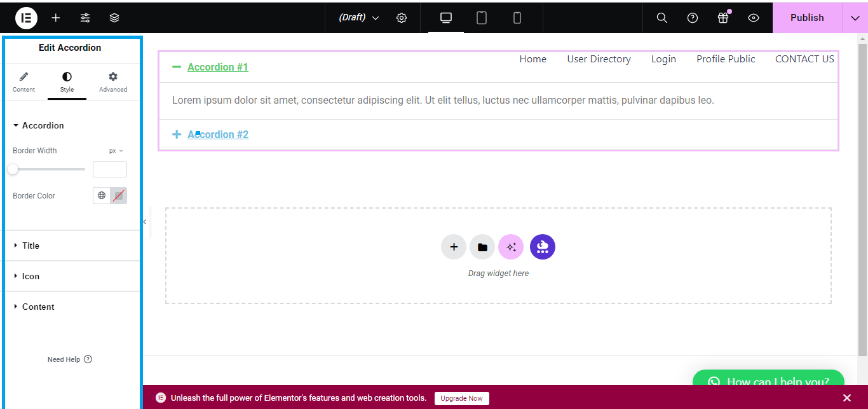Open the help question mark icon
This screenshot has height=409, width=868.
tap(693, 18)
